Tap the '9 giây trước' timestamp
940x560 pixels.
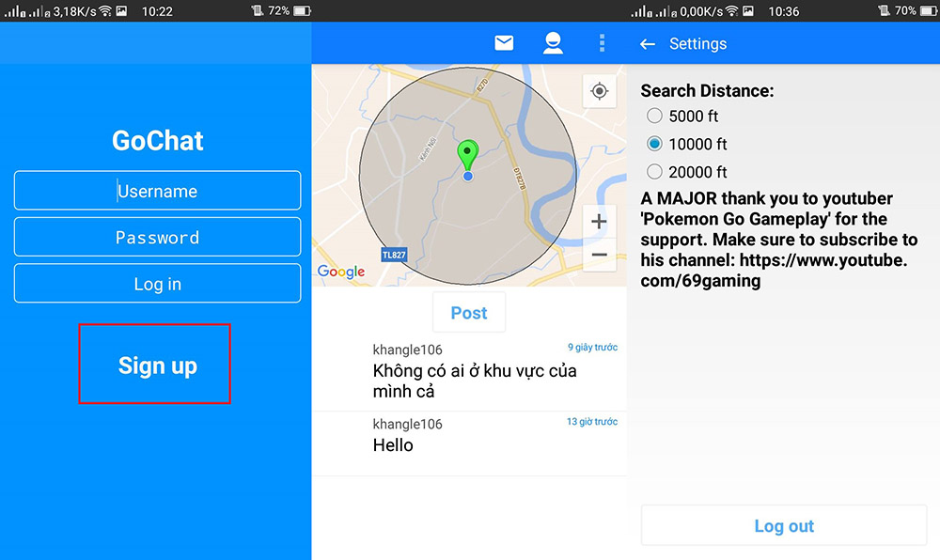(592, 348)
